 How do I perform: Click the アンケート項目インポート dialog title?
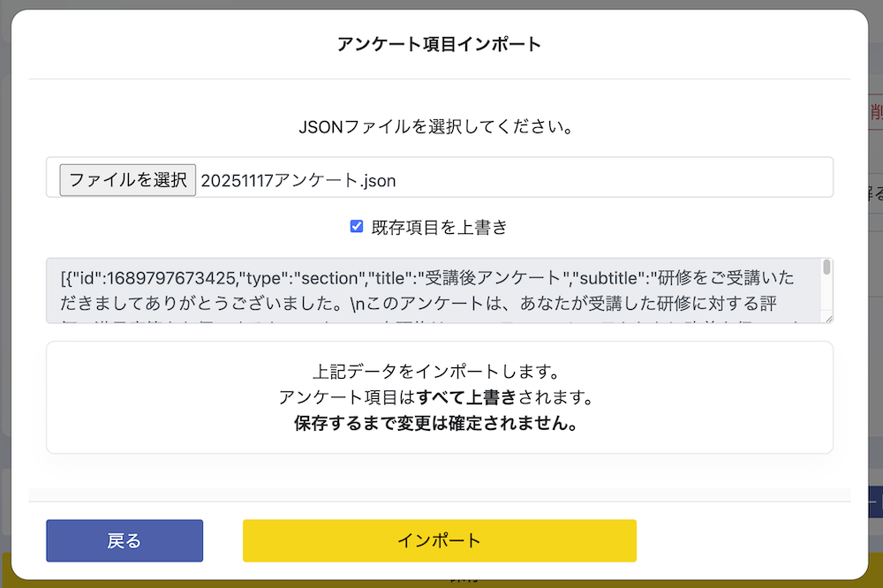pos(439,44)
